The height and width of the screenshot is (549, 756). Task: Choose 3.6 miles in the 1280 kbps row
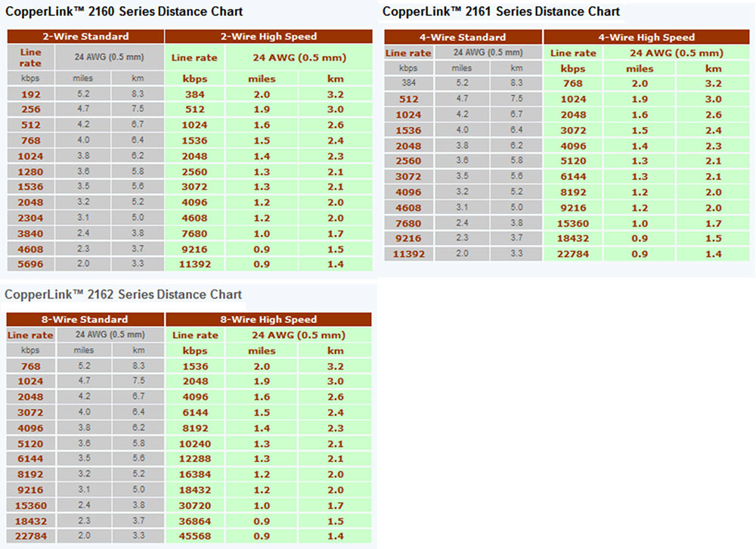(x=83, y=171)
